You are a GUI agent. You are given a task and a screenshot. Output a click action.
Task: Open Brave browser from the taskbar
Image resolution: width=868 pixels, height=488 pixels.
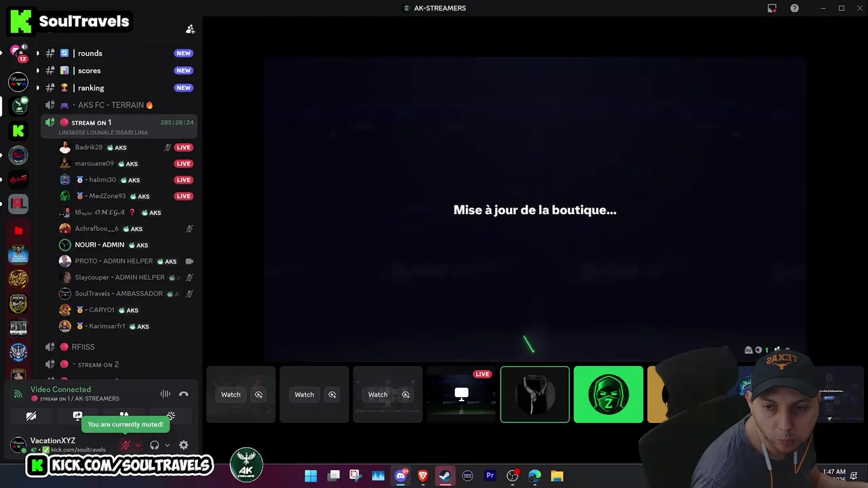click(x=422, y=476)
